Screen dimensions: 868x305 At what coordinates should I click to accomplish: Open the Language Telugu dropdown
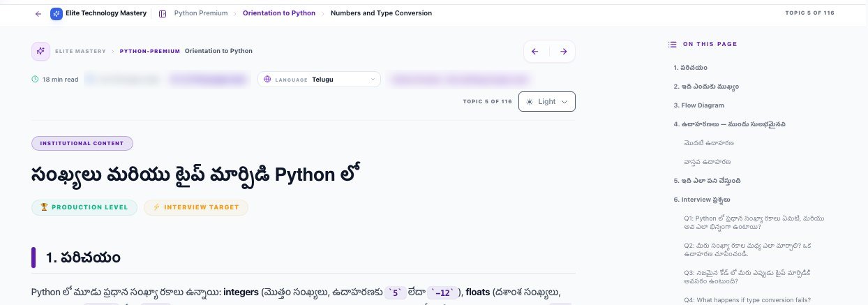pos(319,80)
